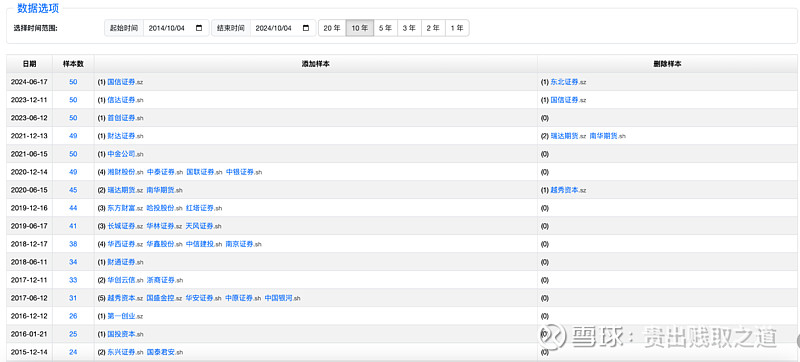Screen dimensions: 800x362
Task: Select the 10年 time range
Action: [x=360, y=29]
